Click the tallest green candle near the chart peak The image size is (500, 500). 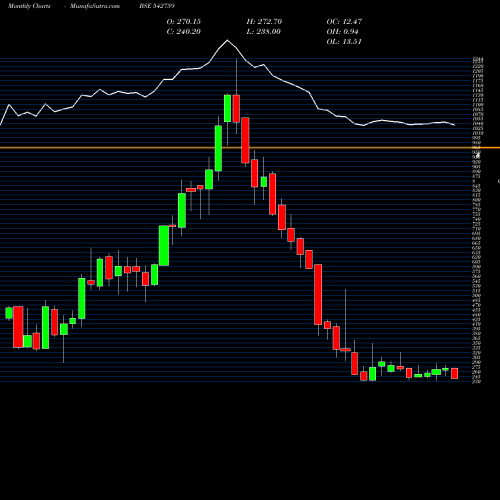pyautogui.click(x=218, y=148)
